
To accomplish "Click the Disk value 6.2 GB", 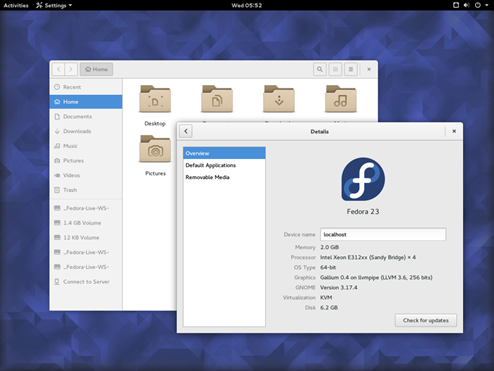I will tap(329, 307).
